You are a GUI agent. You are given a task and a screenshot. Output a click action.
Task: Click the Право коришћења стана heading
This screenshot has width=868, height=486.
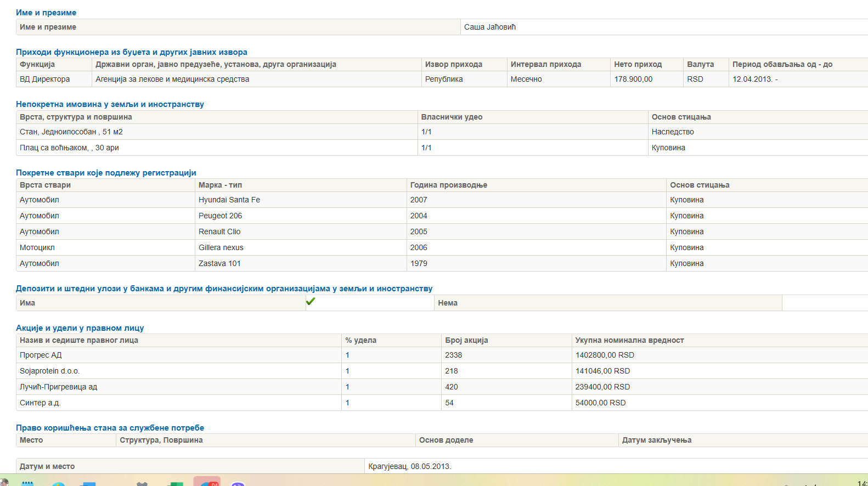pyautogui.click(x=110, y=428)
